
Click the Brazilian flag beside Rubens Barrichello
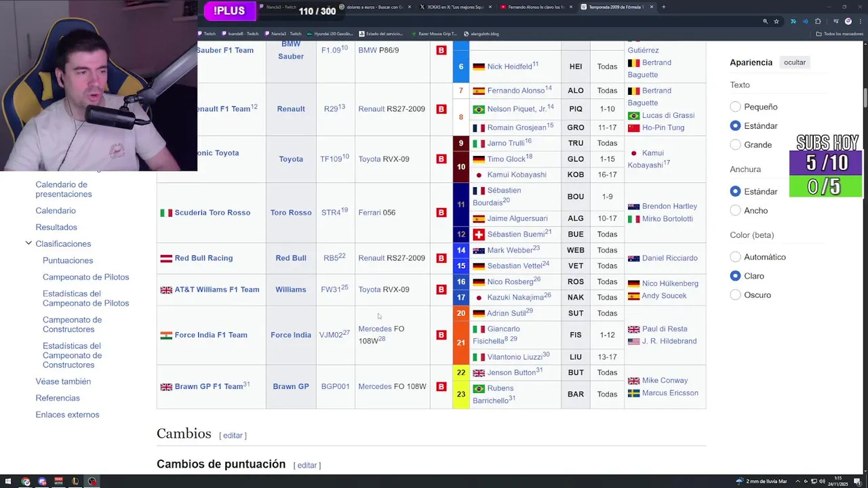(479, 388)
